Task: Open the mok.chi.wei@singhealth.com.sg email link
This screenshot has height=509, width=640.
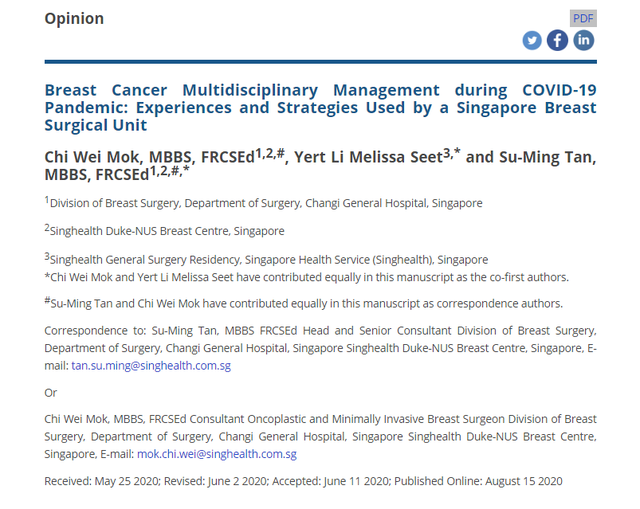Action: click(x=217, y=454)
